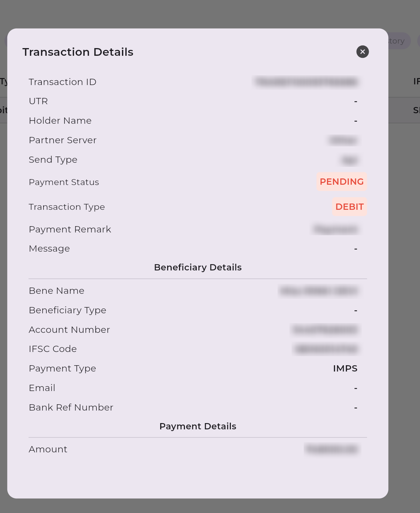
Task: Click the UTR label
Action: coord(38,101)
